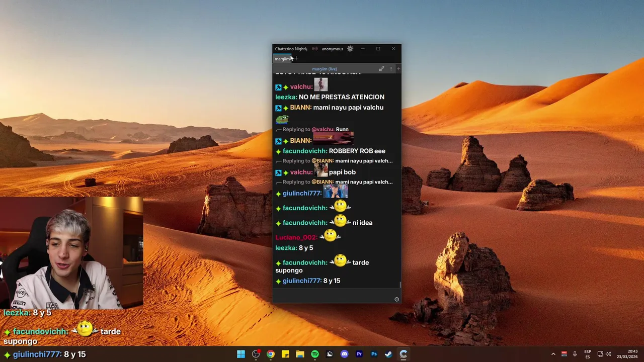Image resolution: width=644 pixels, height=362 pixels.
Task: Open volume control in system tray
Action: pyautogui.click(x=608, y=354)
